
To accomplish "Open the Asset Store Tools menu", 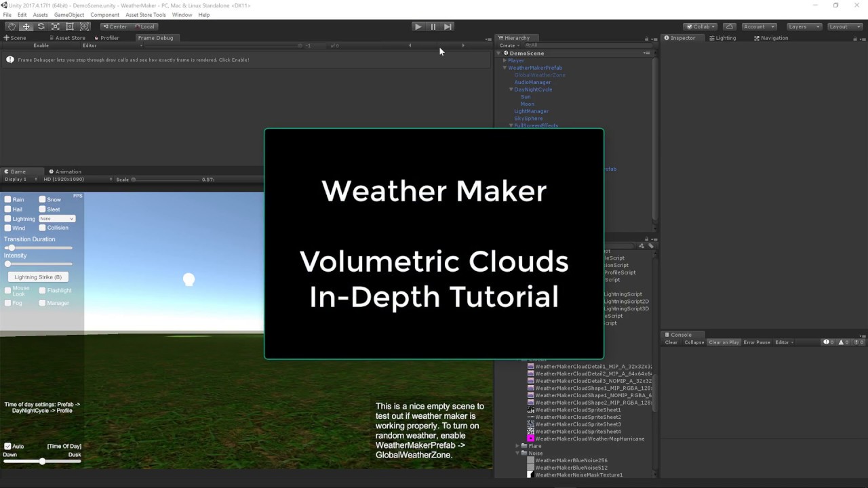I will [x=145, y=15].
